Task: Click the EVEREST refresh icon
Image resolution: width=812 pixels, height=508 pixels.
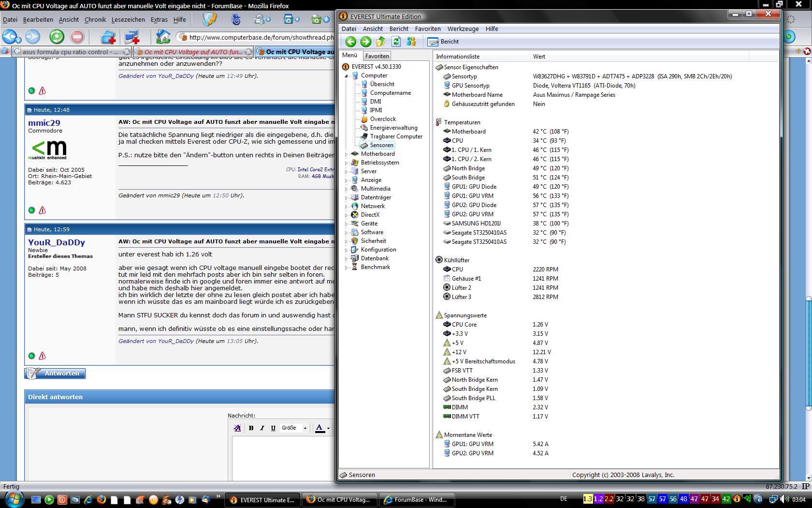Action: 396,42
